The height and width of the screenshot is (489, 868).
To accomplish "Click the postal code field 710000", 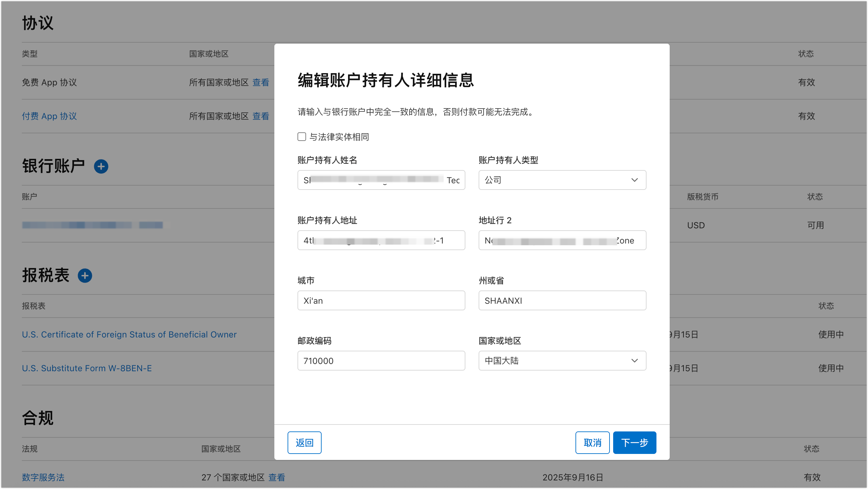I will click(x=381, y=361).
